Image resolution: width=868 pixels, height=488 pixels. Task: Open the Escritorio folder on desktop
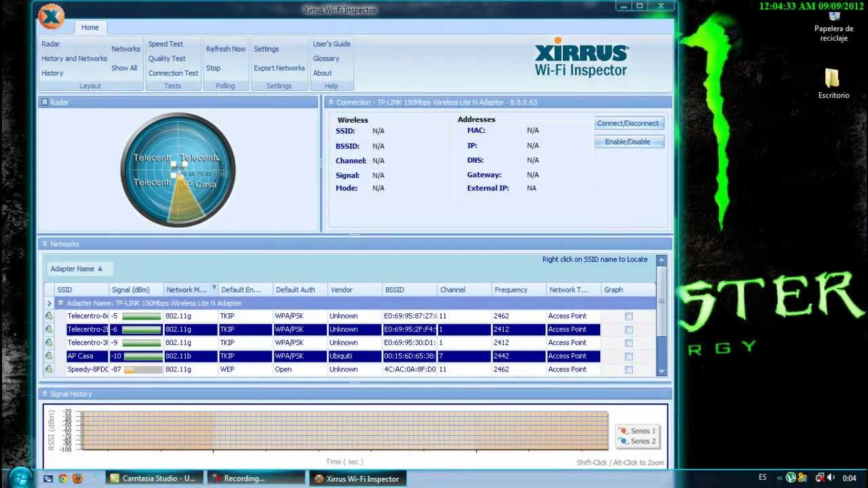click(x=833, y=83)
